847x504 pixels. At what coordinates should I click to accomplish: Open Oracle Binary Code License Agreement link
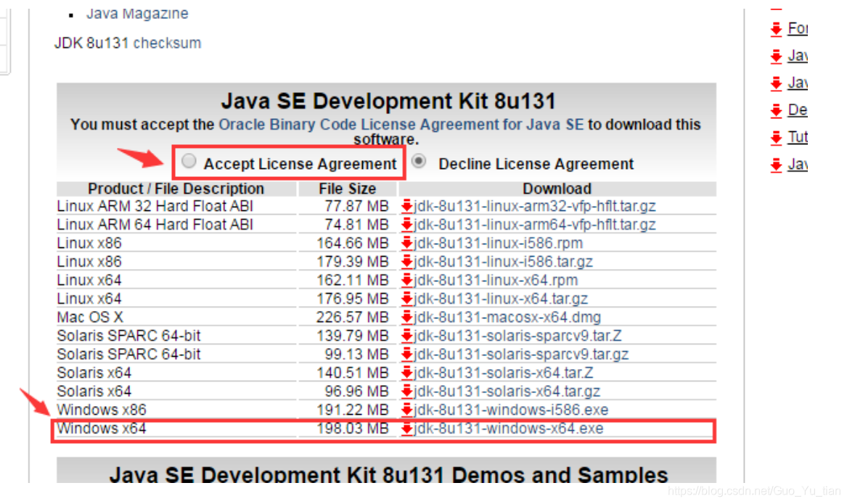tap(401, 124)
